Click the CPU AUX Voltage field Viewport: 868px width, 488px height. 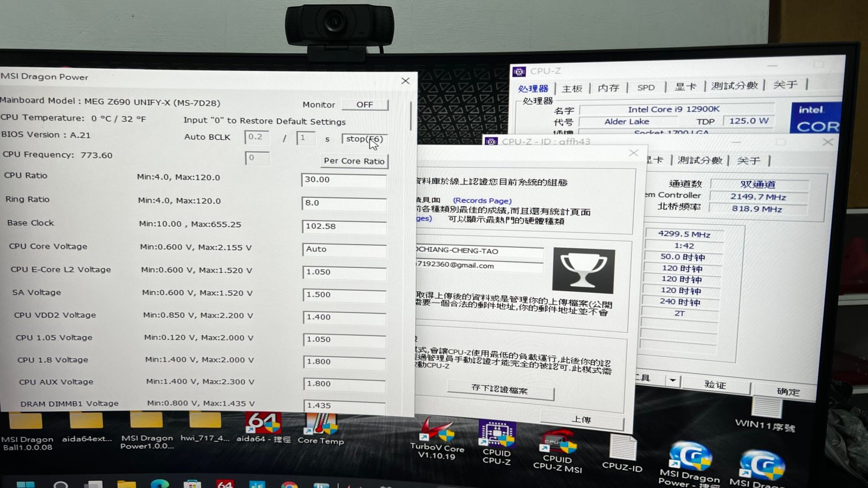click(x=344, y=384)
